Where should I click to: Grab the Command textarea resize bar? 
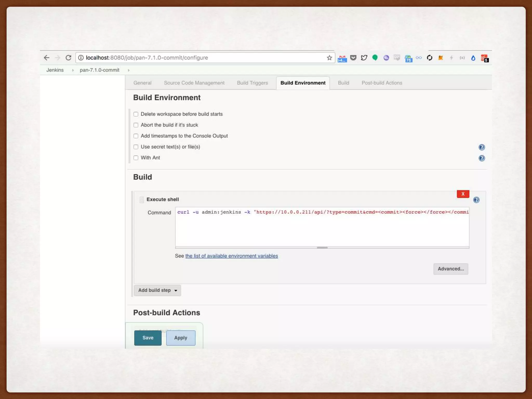pyautogui.click(x=322, y=248)
